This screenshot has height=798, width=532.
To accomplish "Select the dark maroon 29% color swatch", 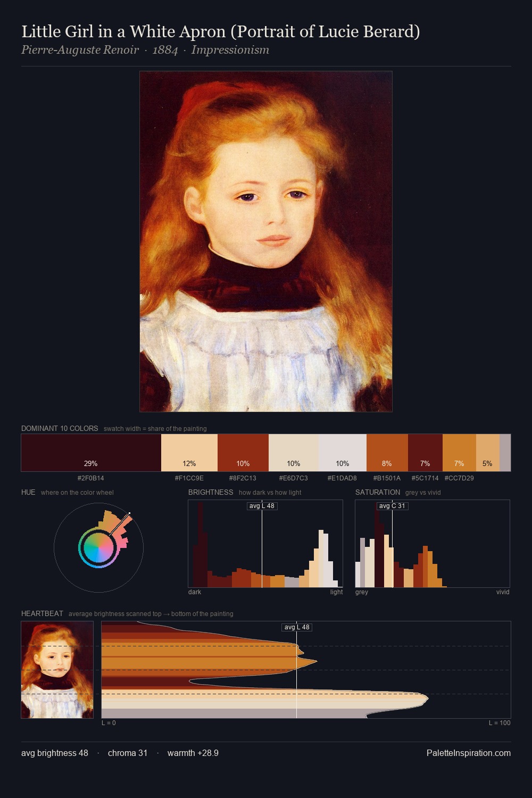I will point(91,453).
